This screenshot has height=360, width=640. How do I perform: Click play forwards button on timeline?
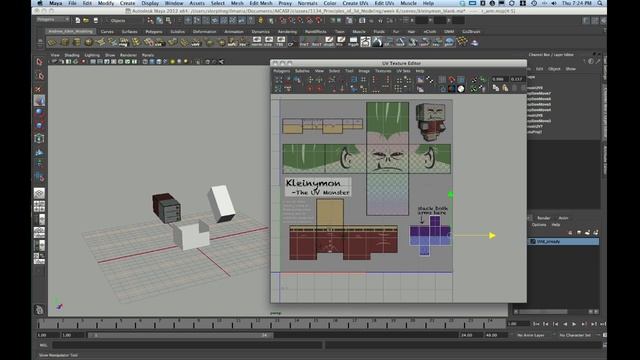[x=574, y=324]
